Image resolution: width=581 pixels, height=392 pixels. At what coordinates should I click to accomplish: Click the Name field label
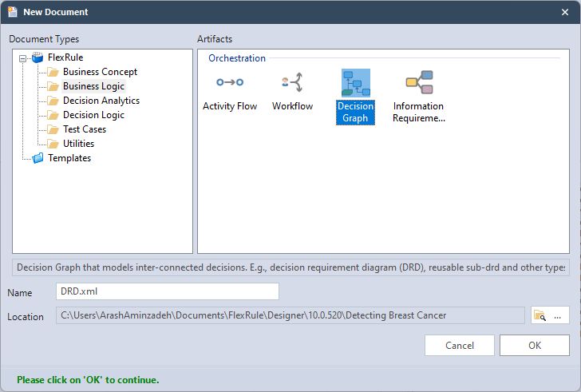click(20, 293)
